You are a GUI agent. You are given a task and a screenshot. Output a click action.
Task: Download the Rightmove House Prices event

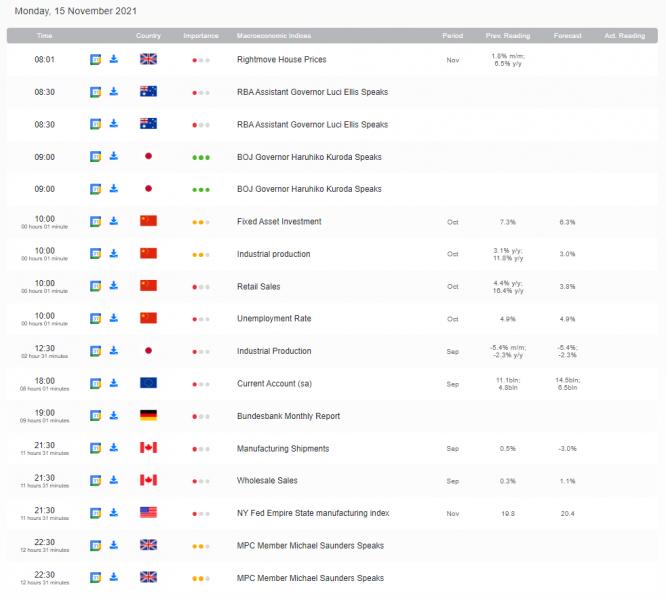(114, 59)
